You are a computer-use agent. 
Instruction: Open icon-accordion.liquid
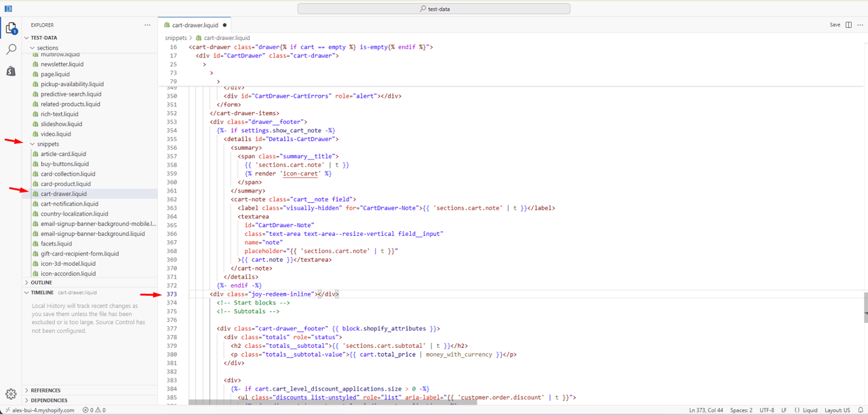pos(68,273)
